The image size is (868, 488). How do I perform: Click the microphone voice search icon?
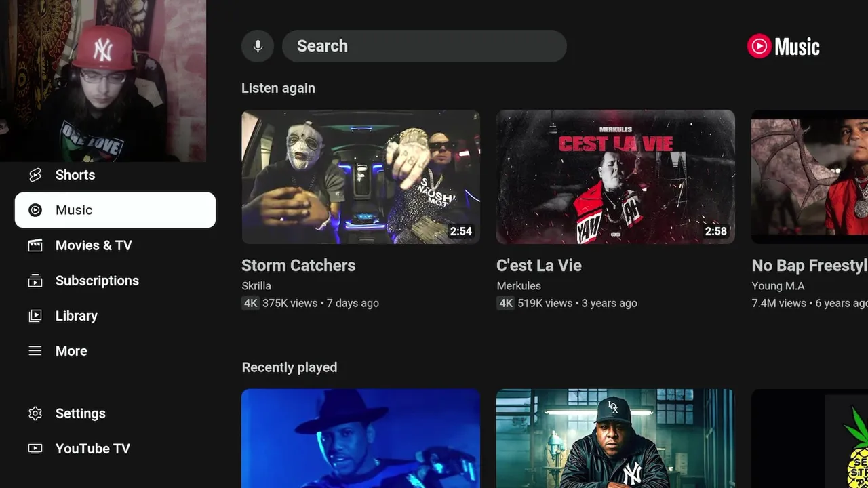[x=258, y=46]
